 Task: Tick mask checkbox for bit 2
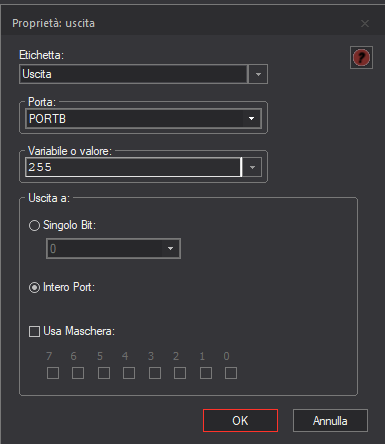(x=180, y=373)
